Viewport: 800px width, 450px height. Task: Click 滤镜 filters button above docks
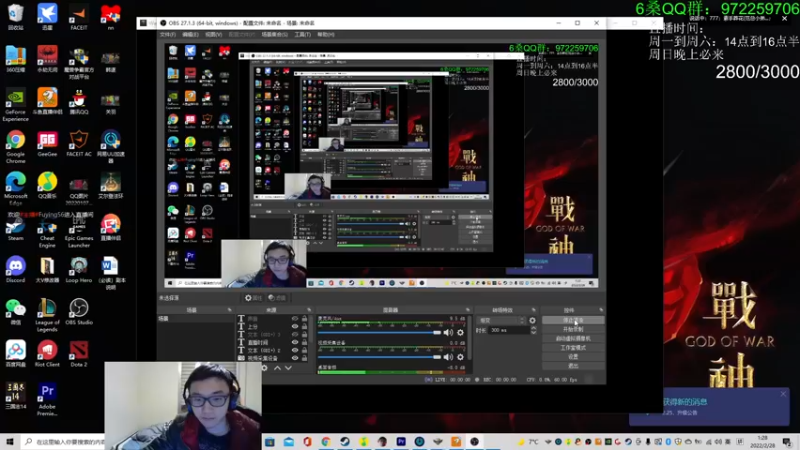277,298
